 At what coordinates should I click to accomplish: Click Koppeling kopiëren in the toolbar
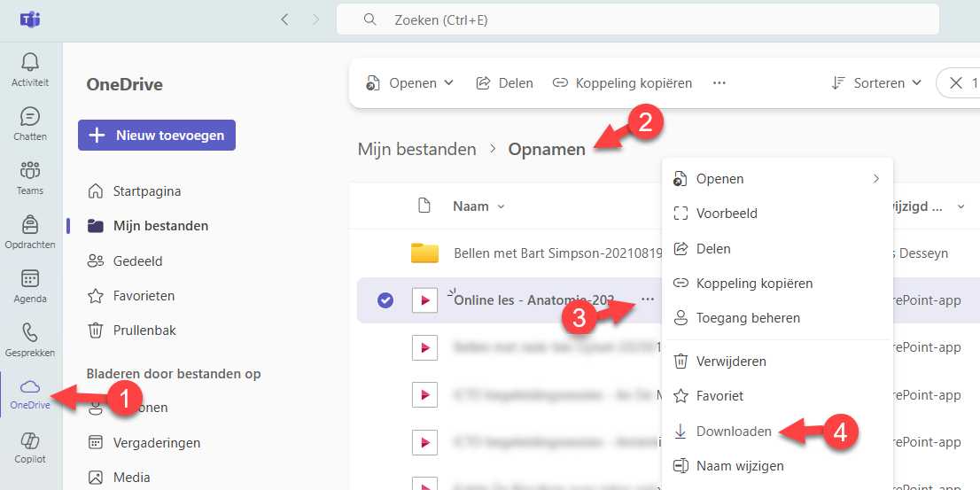pos(623,83)
